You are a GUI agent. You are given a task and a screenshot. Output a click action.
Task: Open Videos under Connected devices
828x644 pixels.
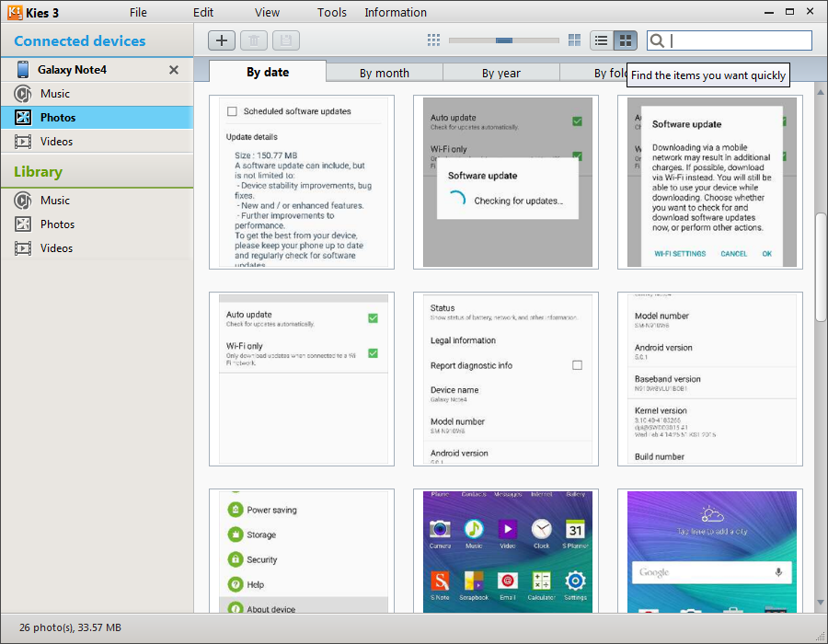pyautogui.click(x=97, y=142)
